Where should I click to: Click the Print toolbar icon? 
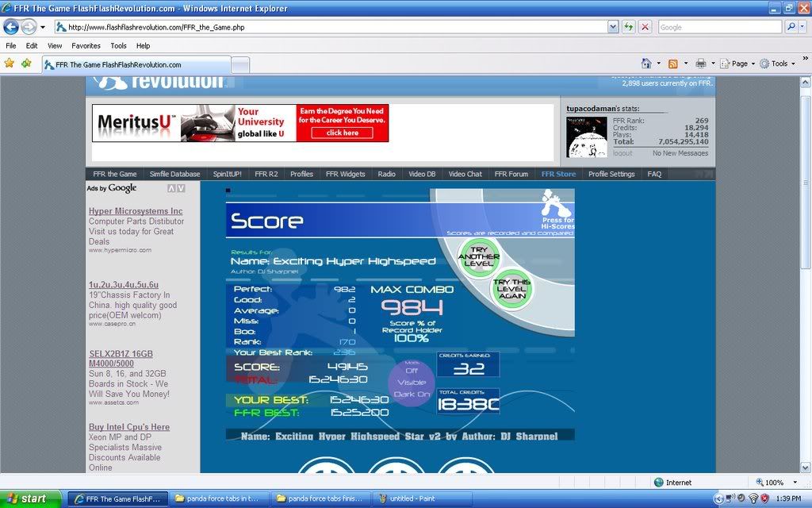point(700,63)
